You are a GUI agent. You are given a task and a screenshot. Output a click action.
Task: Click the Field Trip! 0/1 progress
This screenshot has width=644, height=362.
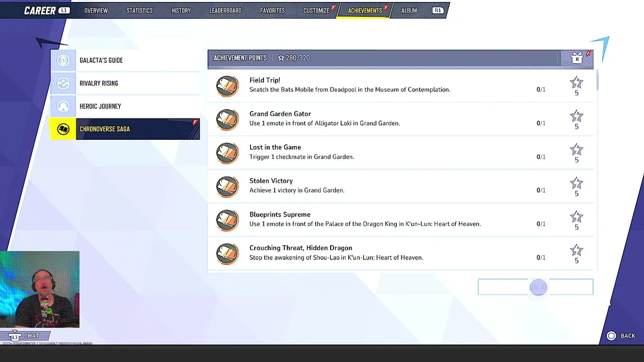point(541,89)
